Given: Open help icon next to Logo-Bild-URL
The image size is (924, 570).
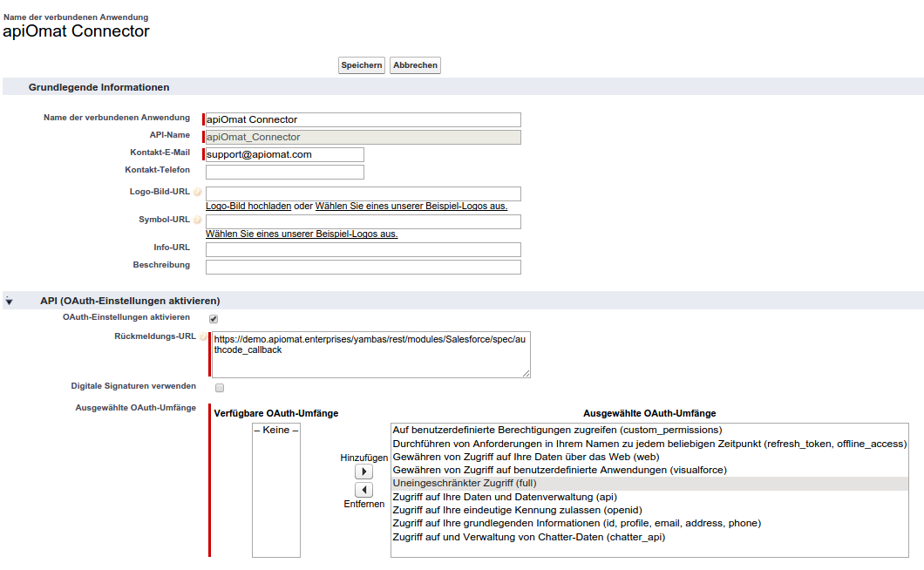Looking at the screenshot, I should pos(197,192).
